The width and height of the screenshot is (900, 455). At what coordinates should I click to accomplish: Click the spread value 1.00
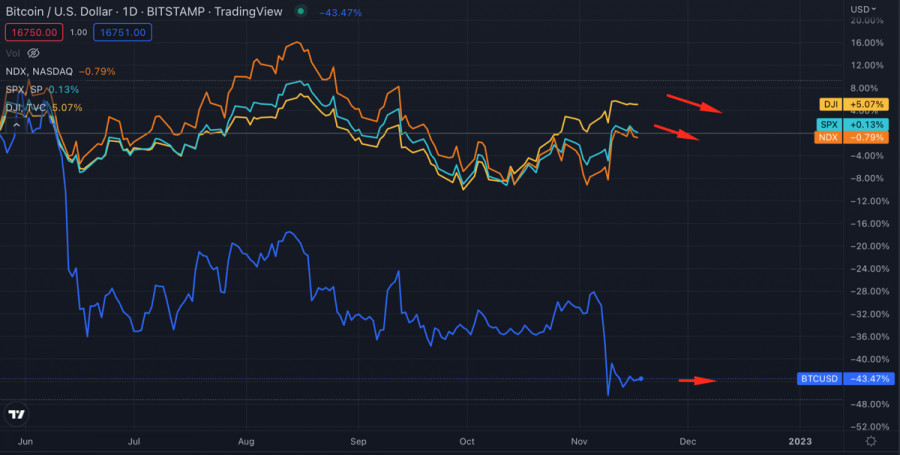pyautogui.click(x=79, y=33)
